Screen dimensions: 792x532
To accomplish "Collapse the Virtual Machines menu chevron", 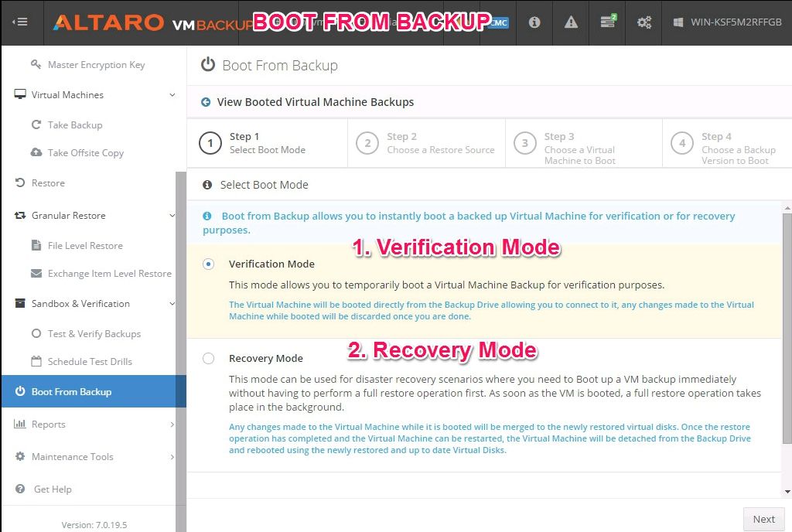I will [x=172, y=95].
